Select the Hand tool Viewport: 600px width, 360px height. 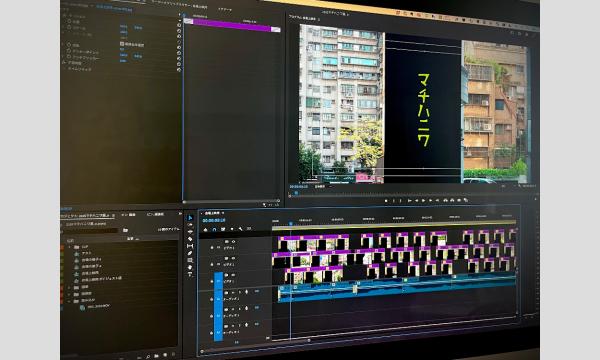click(190, 267)
